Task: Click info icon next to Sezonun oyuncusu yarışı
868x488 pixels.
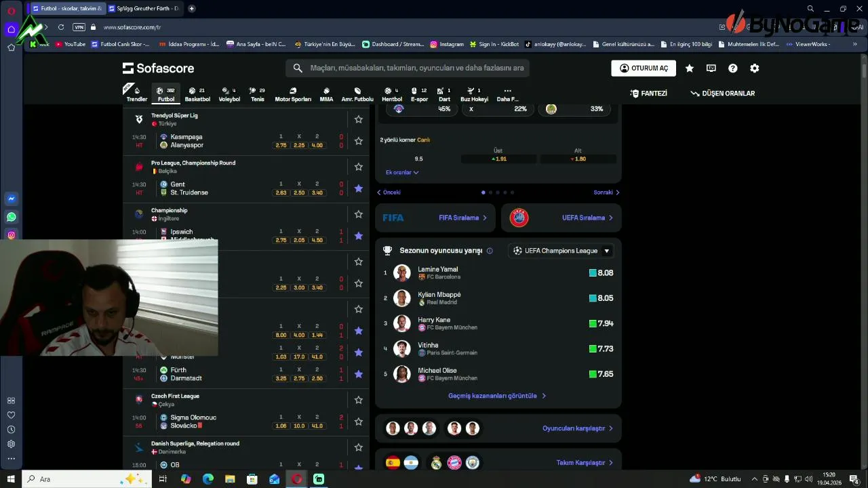Action: (x=490, y=251)
